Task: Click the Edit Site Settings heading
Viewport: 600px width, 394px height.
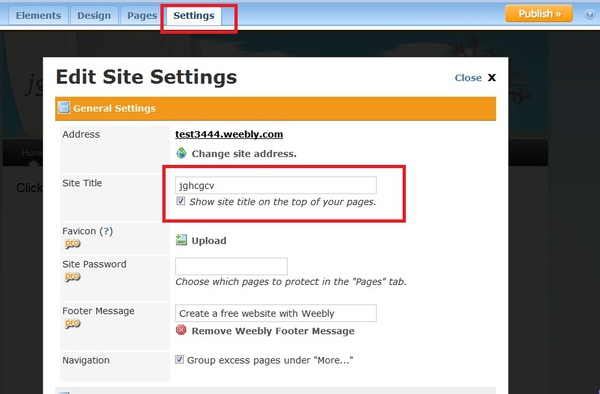Action: (147, 77)
